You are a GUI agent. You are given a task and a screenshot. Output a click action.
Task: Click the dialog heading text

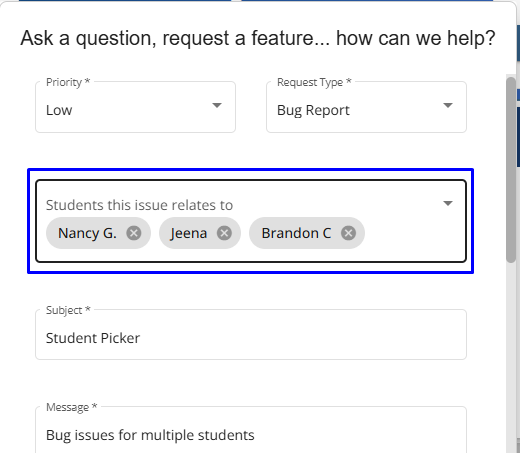[x=258, y=38]
